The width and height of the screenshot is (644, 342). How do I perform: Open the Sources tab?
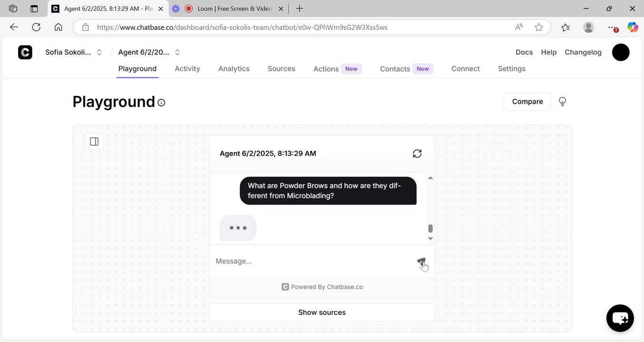281,69
